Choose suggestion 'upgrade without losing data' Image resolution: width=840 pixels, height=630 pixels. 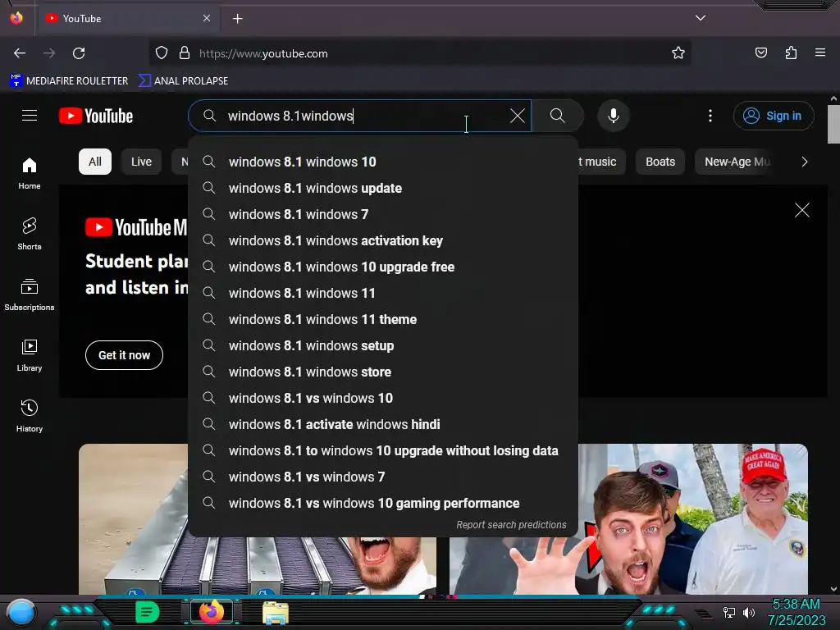(x=383, y=450)
